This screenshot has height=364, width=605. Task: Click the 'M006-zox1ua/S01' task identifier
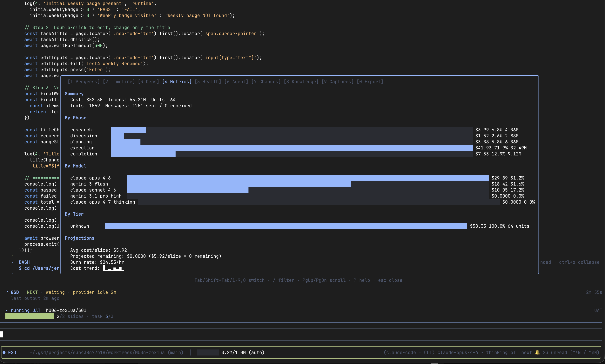(66, 310)
